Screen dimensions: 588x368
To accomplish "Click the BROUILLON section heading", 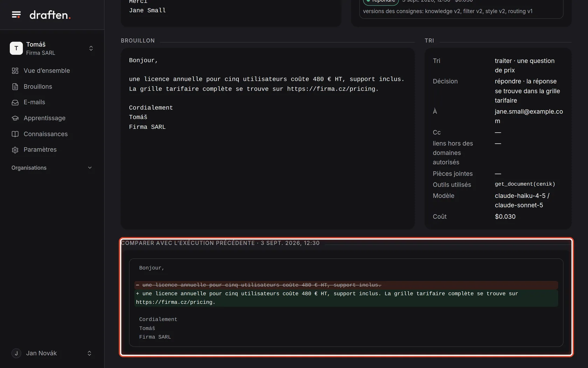I will [138, 41].
